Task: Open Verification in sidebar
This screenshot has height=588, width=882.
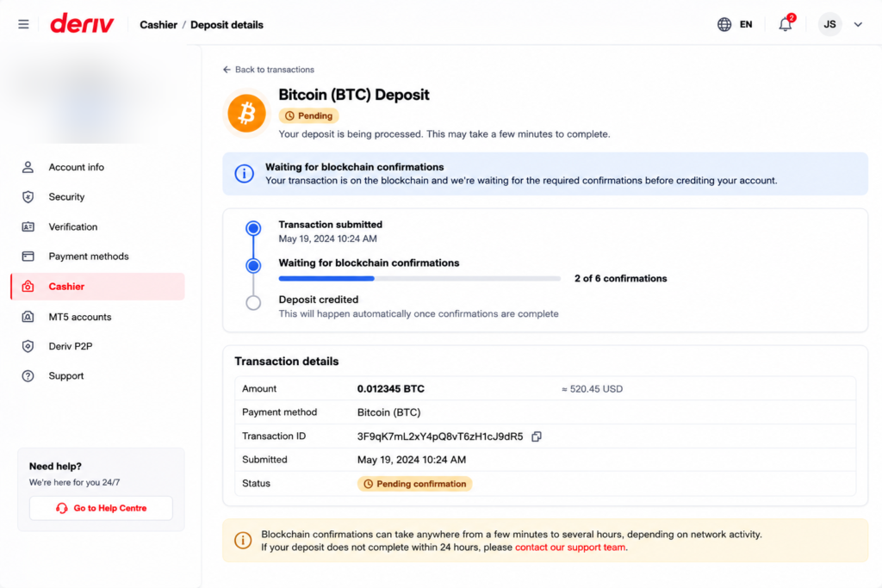Action: pos(97,226)
